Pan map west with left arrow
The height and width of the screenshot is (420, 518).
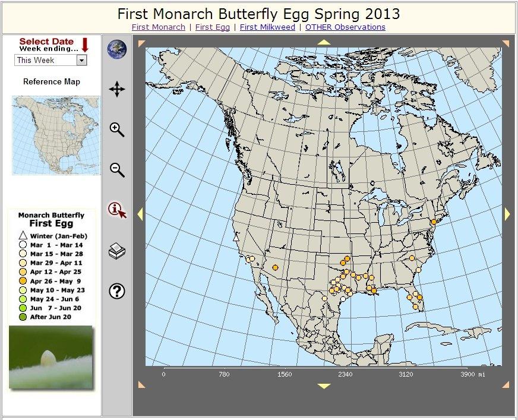click(x=140, y=214)
